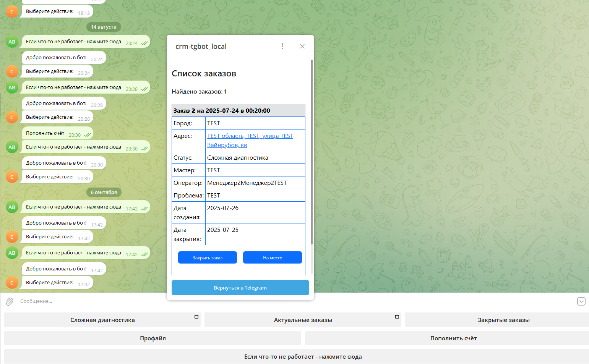Click the web app vertical scrollbar
Screen dimensions: 589x364
pyautogui.click(x=312, y=152)
